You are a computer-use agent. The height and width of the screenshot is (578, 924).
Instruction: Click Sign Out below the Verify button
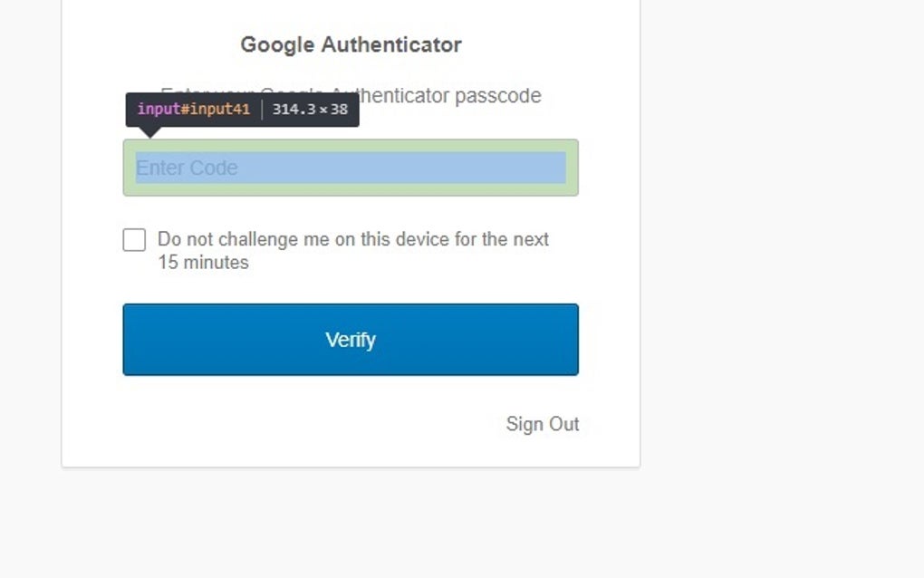tap(543, 424)
